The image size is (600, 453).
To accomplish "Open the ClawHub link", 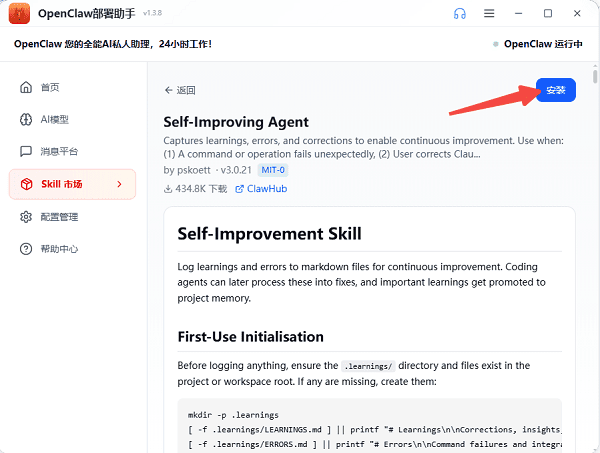I will [x=261, y=189].
